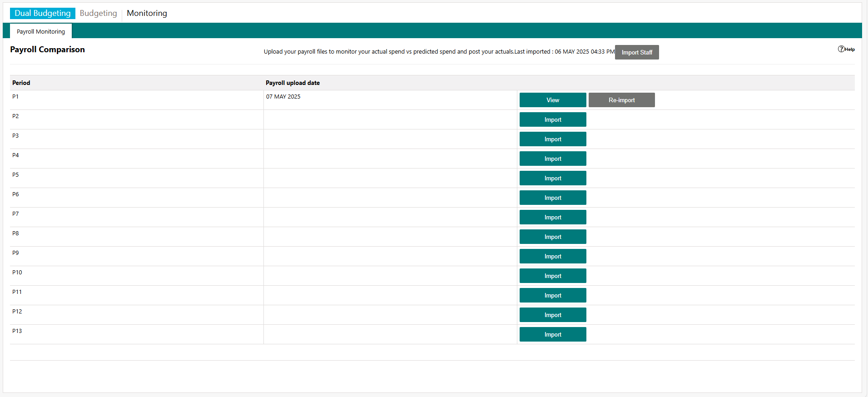Screen dimensions: 868x397
Task: Open the Dual Budgeting tab
Action: (43, 13)
